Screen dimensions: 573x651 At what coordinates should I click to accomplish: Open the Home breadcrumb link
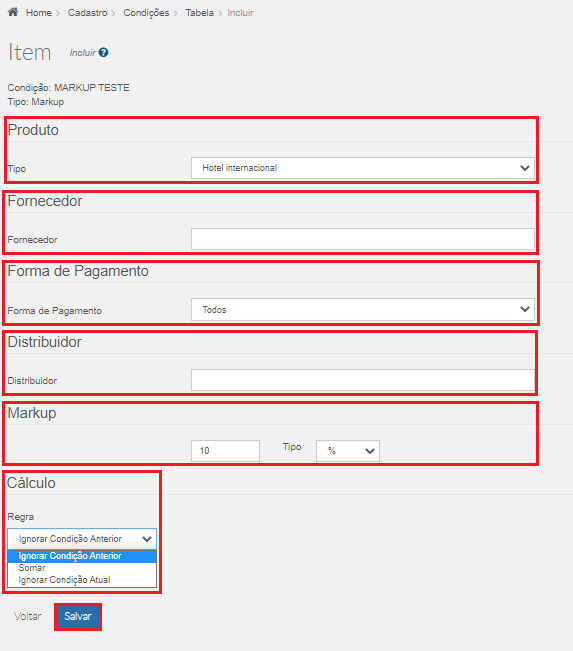[x=39, y=13]
